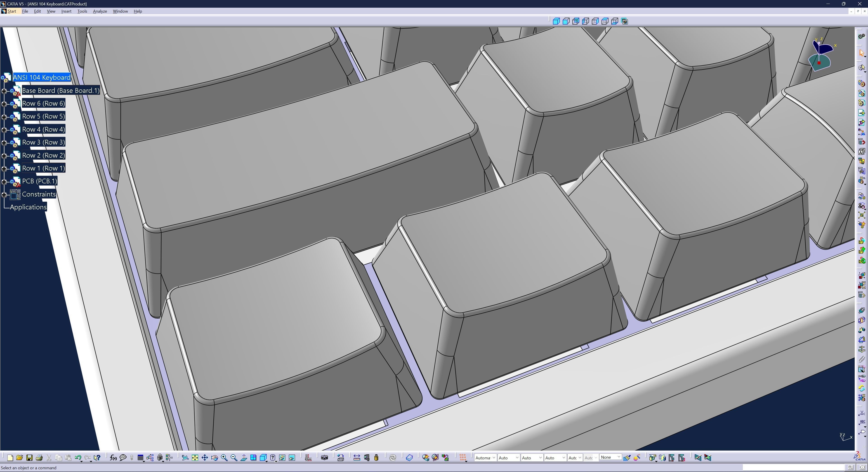Open the second Auto graphic-properties dropdown

532,458
